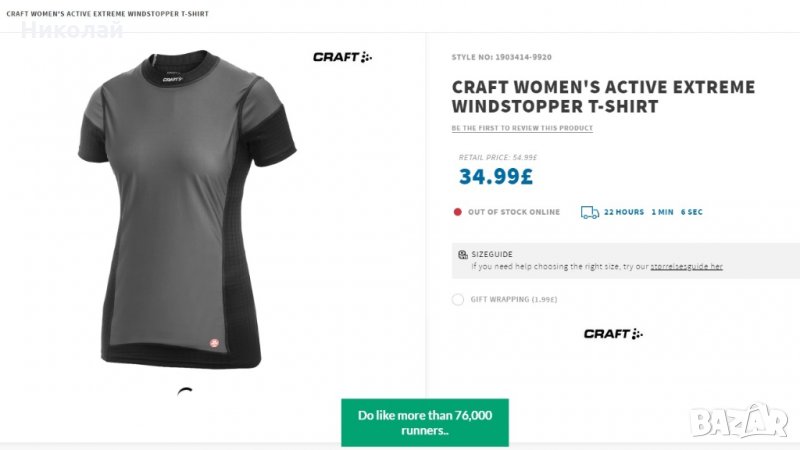This screenshot has width=800, height=450.
Task: Click the green 'Do like more than 76,000 runners' banner
Action: [425, 423]
